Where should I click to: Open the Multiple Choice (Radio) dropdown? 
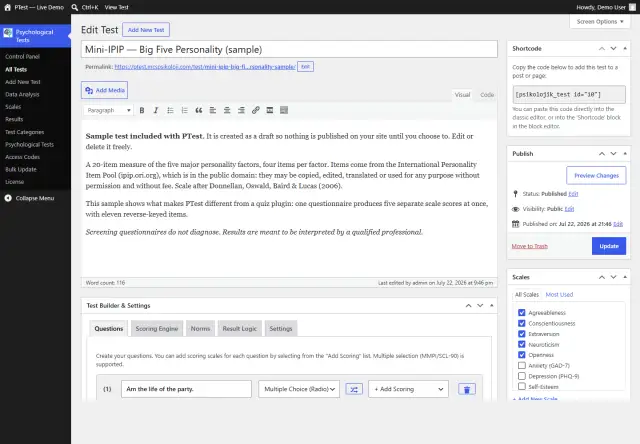(299, 389)
